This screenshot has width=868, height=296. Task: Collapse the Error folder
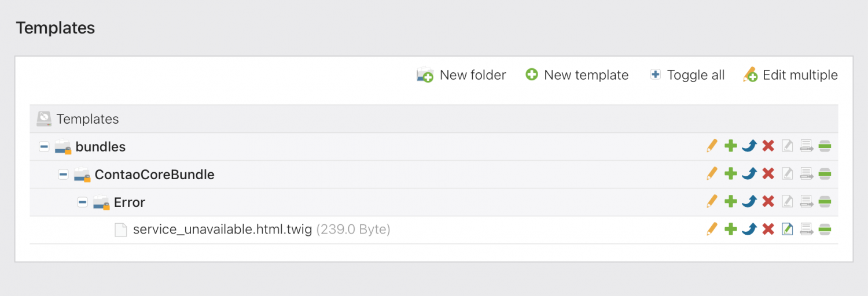click(x=82, y=202)
